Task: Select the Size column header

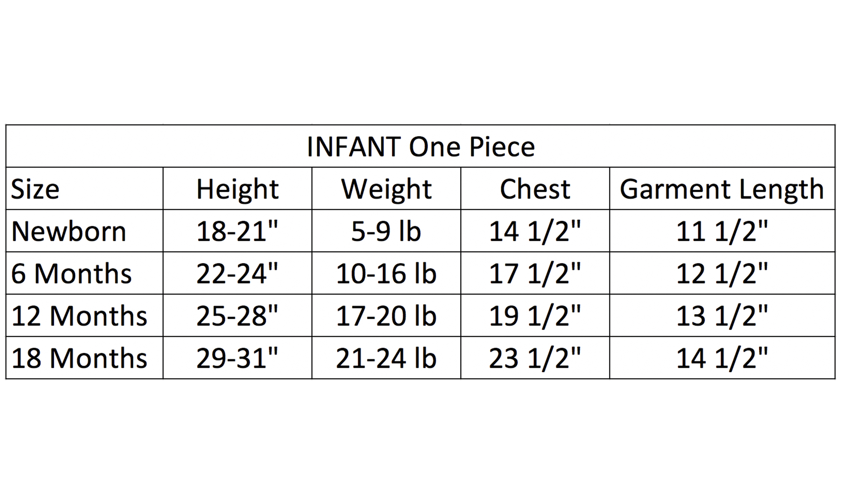Action: 35,189
